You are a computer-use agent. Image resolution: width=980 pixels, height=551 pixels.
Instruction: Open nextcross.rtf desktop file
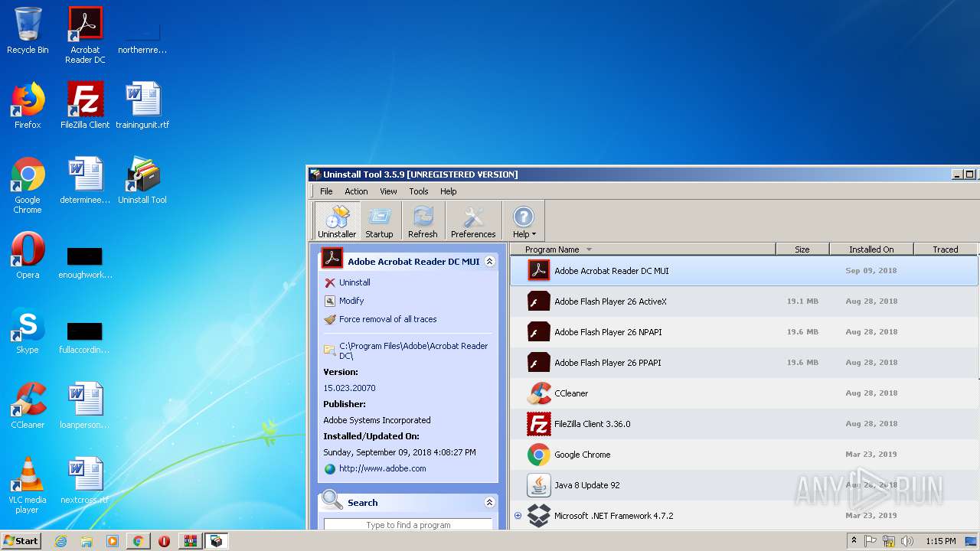click(x=85, y=481)
